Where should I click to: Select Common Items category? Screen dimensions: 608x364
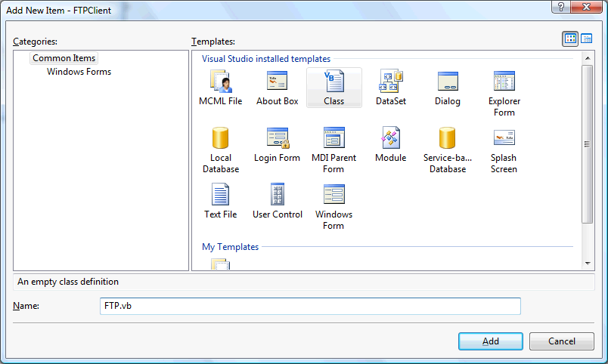point(64,58)
